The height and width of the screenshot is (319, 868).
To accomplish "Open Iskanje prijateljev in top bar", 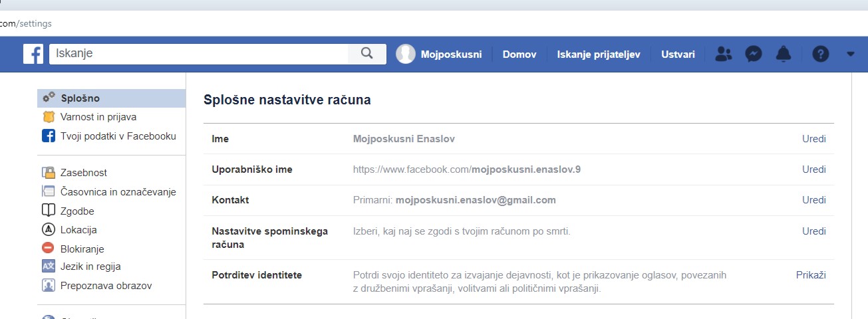I will coord(598,54).
